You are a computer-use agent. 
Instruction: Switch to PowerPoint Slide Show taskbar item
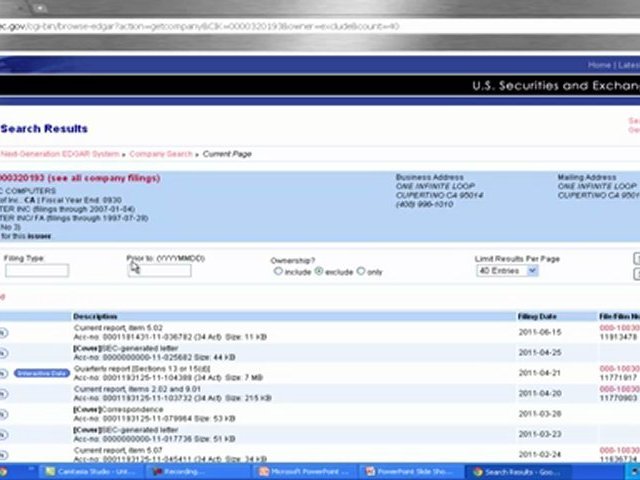(x=410, y=472)
